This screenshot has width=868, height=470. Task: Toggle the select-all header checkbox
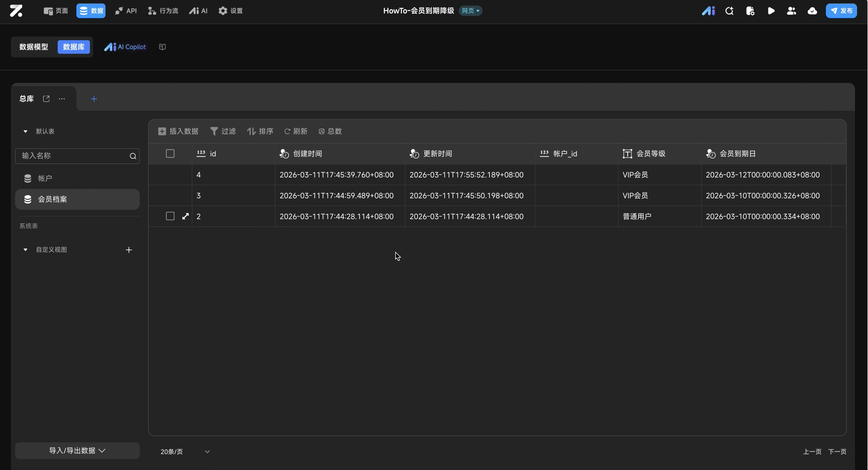[170, 153]
